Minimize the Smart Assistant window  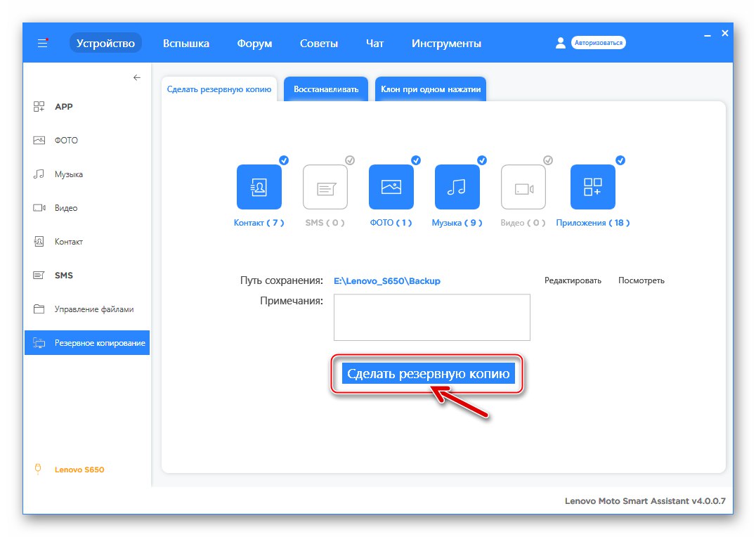tap(708, 34)
